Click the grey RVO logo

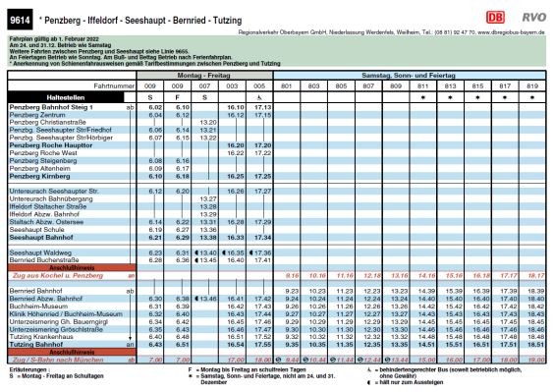533,17
